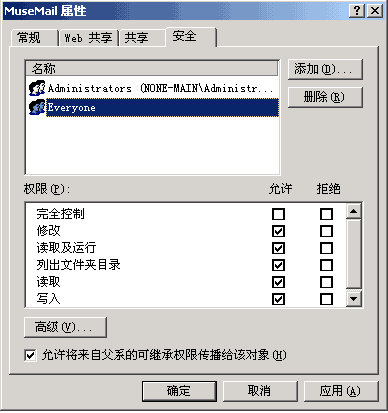The height and width of the screenshot is (413, 388).
Task: Click permissions list scroll up arrow
Action: point(353,211)
